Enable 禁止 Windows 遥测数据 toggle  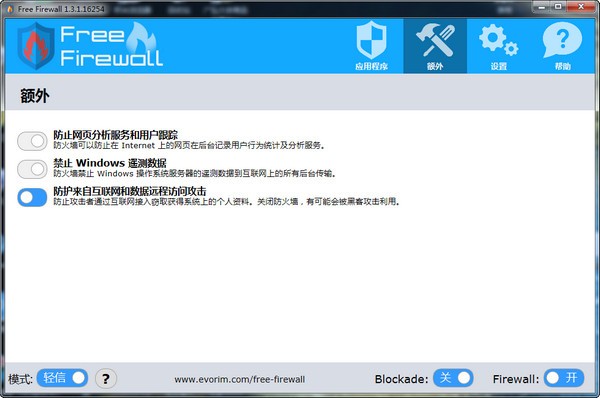(32, 169)
